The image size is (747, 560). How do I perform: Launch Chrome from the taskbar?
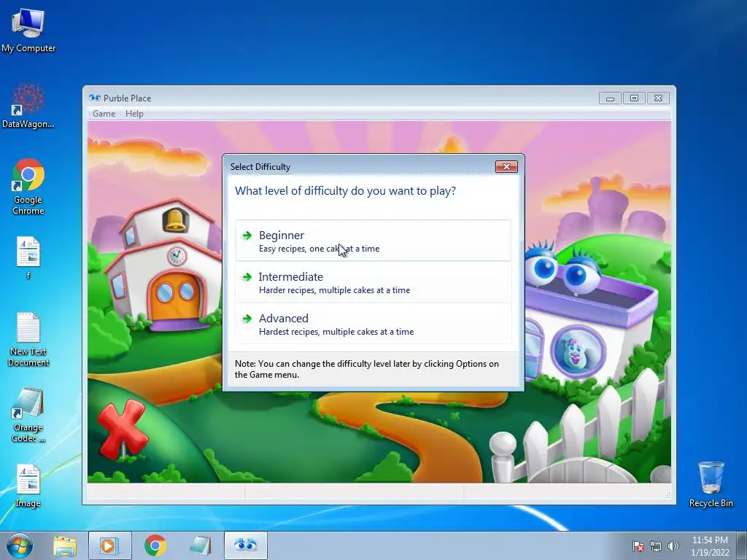(x=155, y=545)
